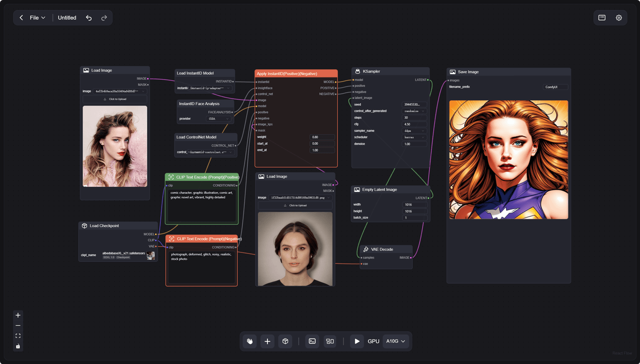Zoom in with the plus control
The height and width of the screenshot is (364, 640).
click(x=18, y=315)
